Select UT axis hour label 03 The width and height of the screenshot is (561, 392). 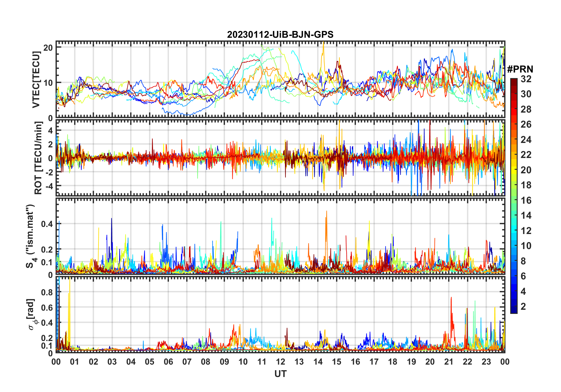pyautogui.click(x=112, y=362)
